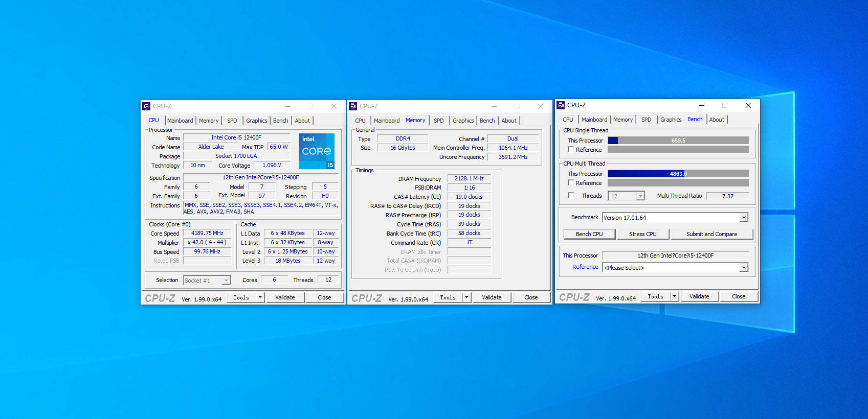The image size is (868, 419).
Task: Click the Uncore Frequency value 3591.2 MHz
Action: pos(513,157)
